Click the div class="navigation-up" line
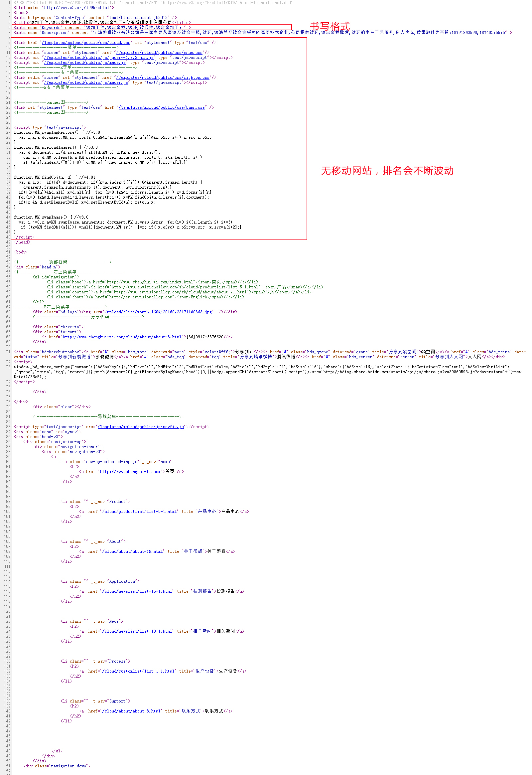 tap(55, 442)
